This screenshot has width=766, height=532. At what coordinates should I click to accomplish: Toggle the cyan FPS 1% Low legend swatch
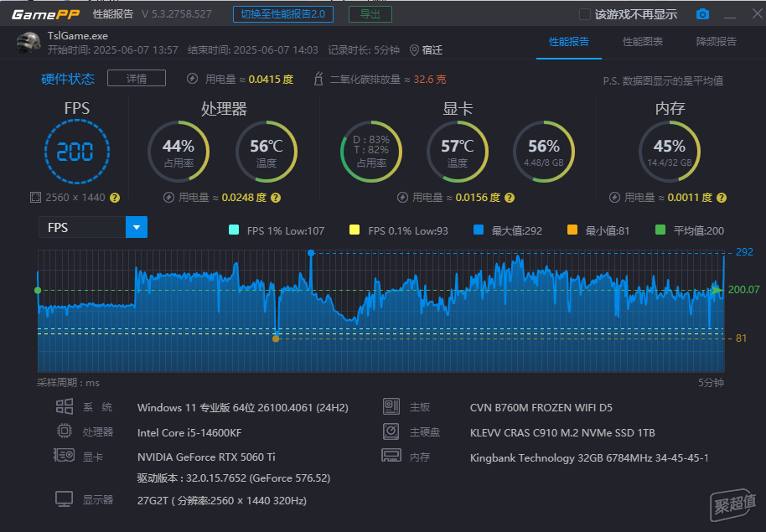tap(234, 230)
